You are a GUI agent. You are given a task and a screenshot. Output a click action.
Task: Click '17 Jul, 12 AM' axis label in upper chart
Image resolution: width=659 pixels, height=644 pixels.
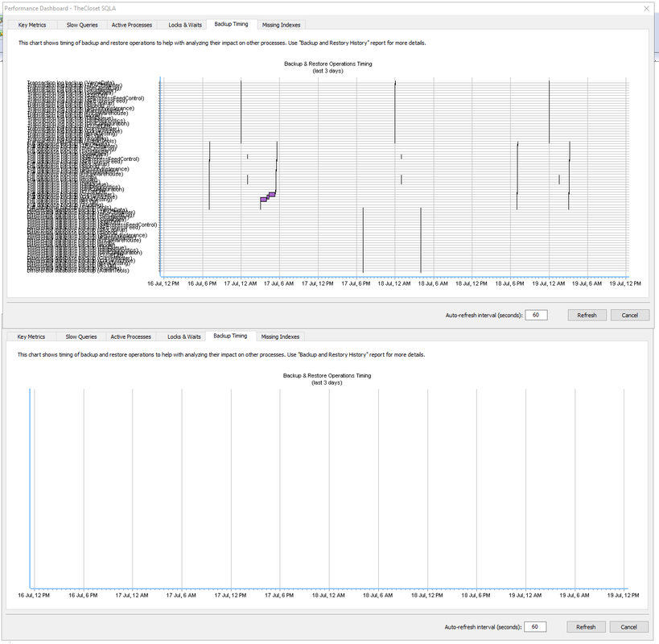click(241, 283)
